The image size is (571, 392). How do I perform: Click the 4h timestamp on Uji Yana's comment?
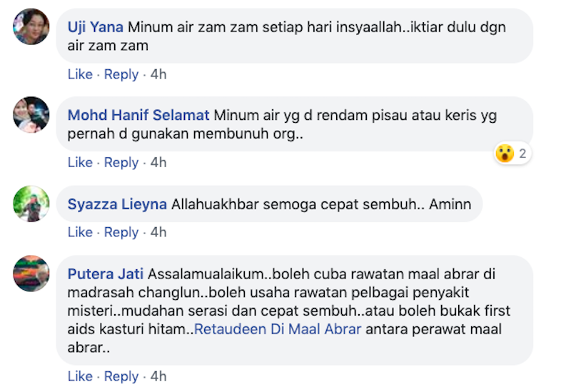click(158, 74)
